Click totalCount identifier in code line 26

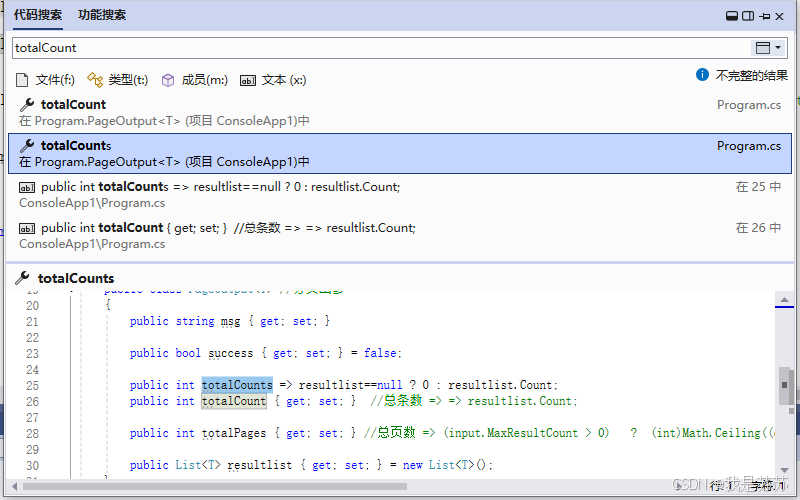(x=234, y=401)
